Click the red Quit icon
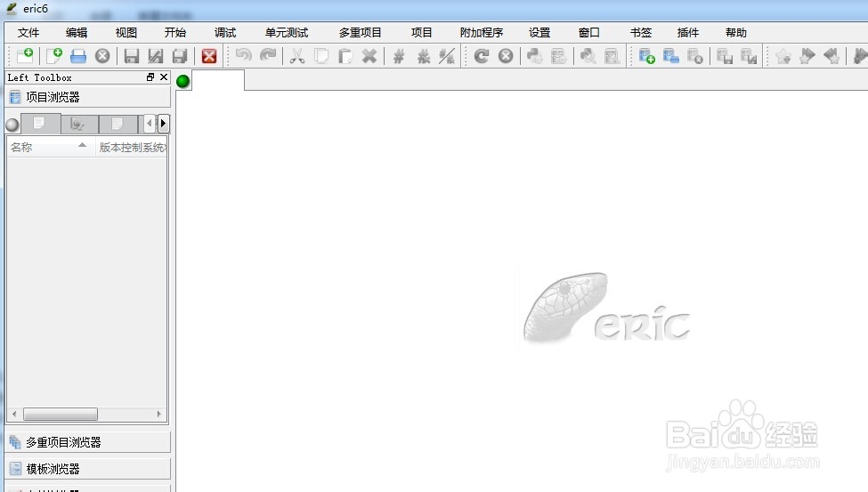The height and width of the screenshot is (492, 868). (208, 56)
